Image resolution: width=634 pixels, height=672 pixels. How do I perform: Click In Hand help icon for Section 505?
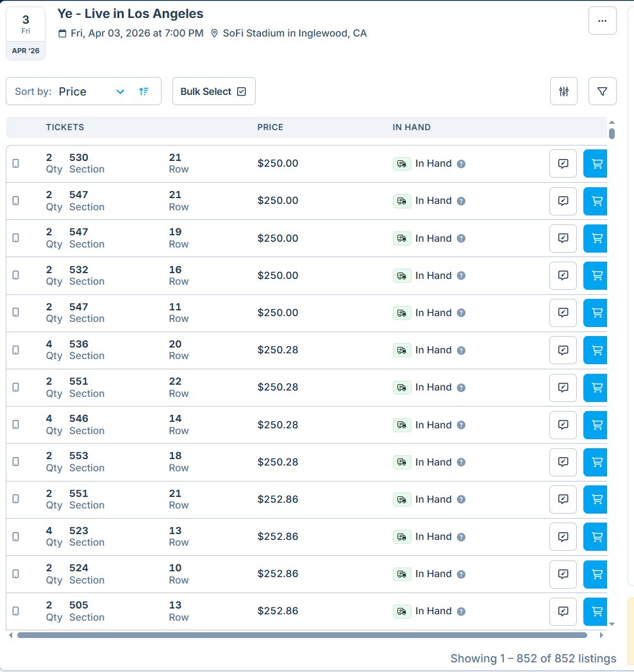[x=461, y=612]
